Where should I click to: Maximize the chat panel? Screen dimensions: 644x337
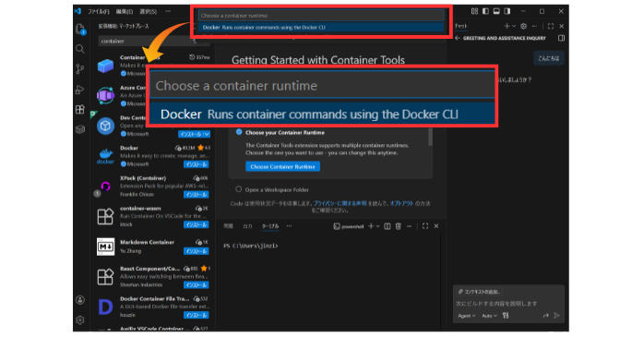pos(551,26)
